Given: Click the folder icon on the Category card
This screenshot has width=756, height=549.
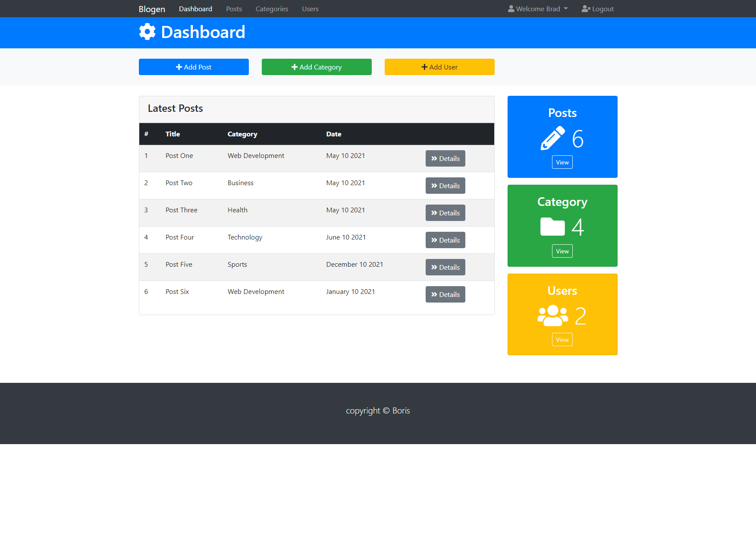Looking at the screenshot, I should point(552,226).
